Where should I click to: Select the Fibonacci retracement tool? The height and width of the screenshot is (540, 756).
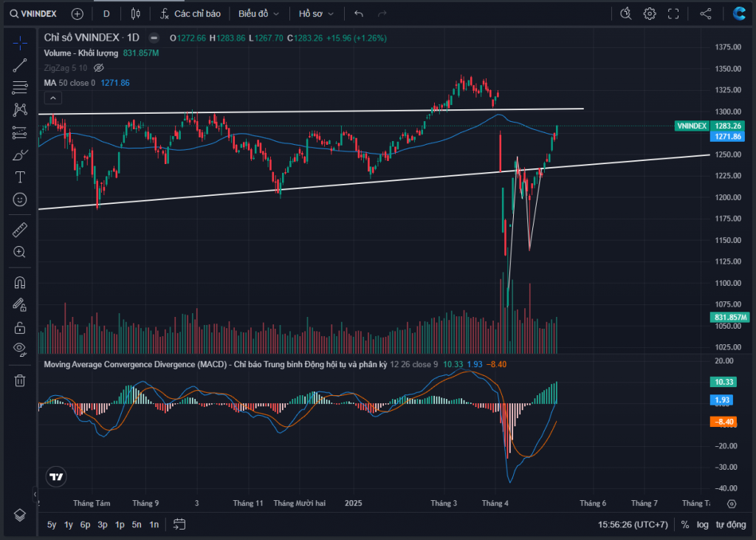click(x=20, y=88)
